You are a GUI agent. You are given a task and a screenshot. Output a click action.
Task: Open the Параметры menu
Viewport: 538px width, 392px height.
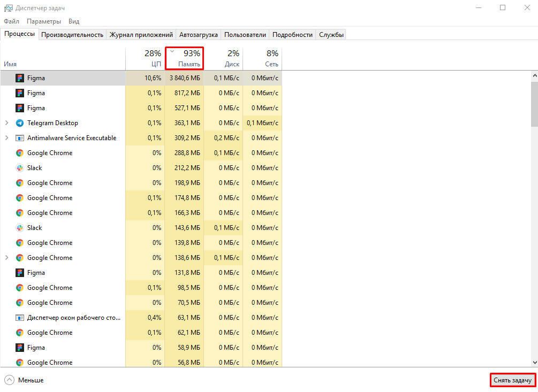click(x=43, y=21)
